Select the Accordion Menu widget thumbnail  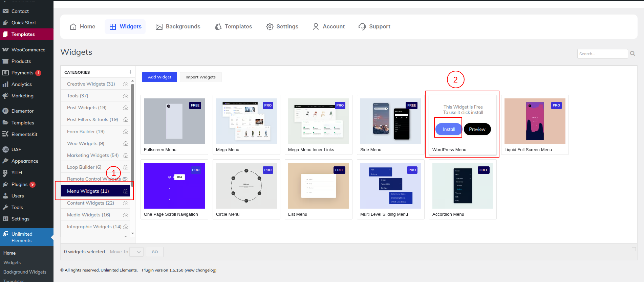tap(463, 186)
